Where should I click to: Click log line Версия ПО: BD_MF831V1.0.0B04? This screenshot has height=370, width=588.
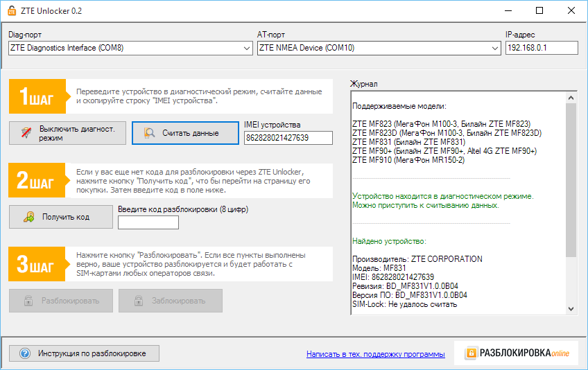tap(410, 295)
